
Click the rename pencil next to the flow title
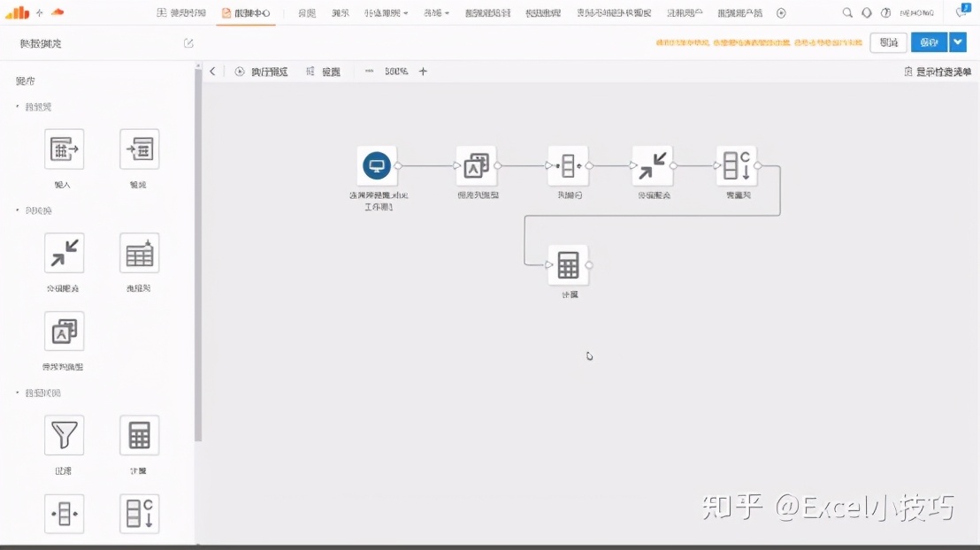pos(188,42)
